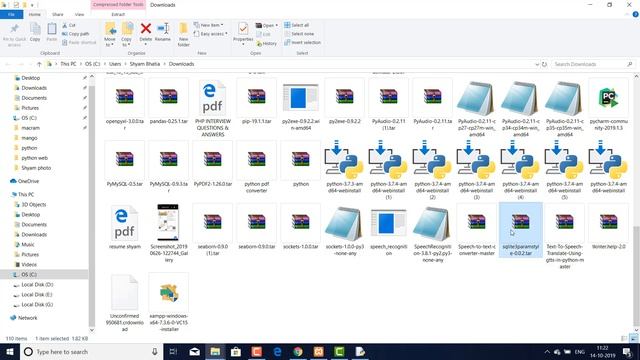Screen dimensions: 640x360
Task: Select the pandas-0.25.1.tar archive file
Action: (169, 102)
